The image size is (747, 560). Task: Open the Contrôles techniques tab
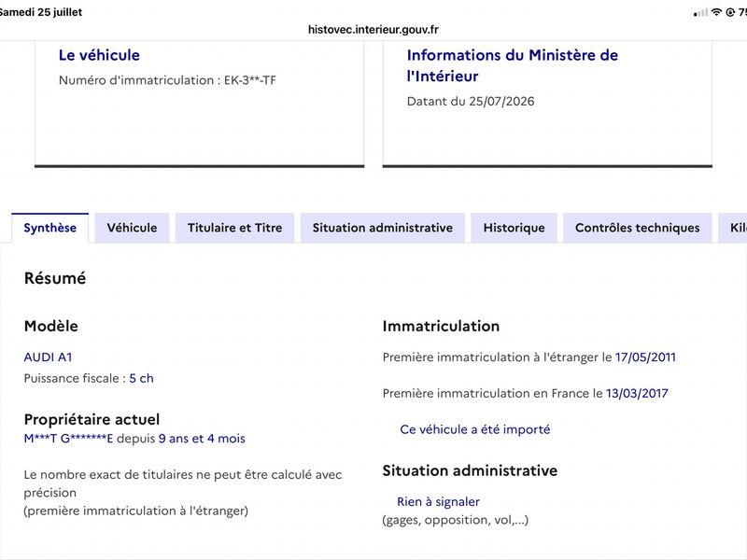pyautogui.click(x=638, y=228)
